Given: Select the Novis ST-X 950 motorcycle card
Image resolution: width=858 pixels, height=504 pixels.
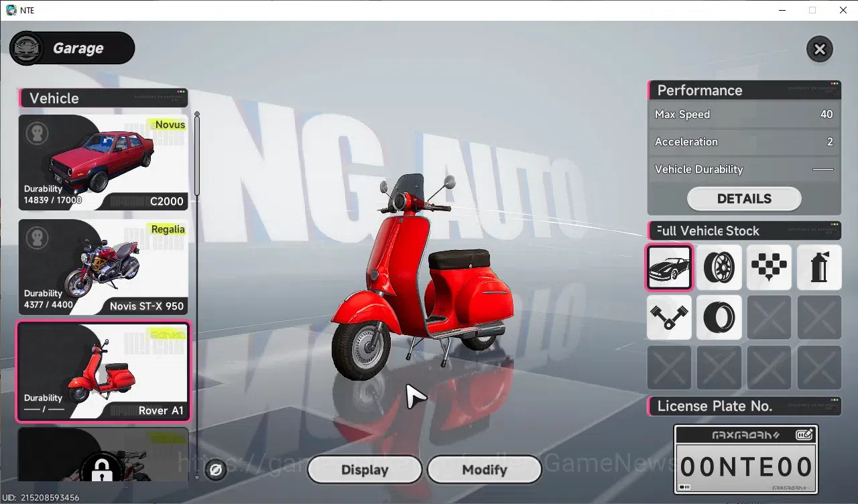Looking at the screenshot, I should click(103, 267).
